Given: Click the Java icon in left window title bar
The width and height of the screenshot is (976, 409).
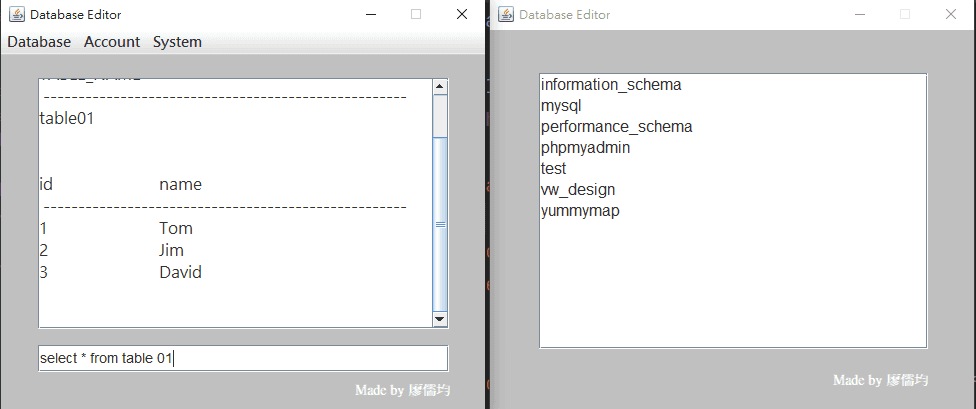Looking at the screenshot, I should [17, 14].
